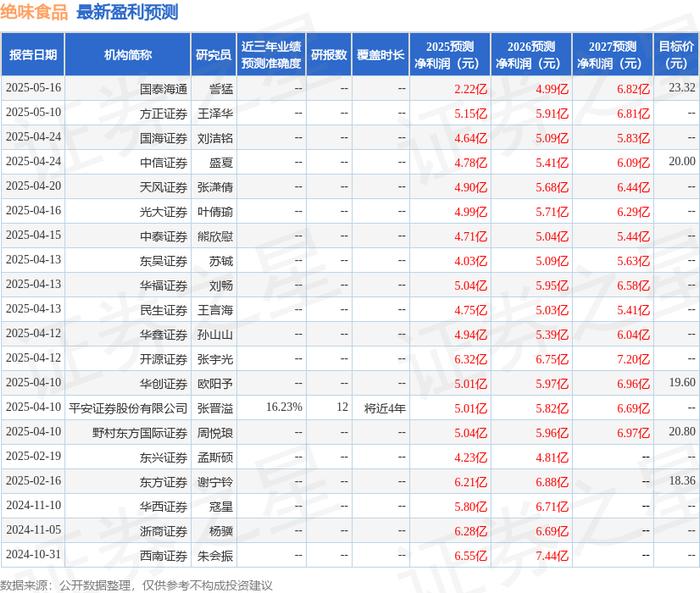
Task: Click accuracy value 16.23%
Action: point(284,407)
